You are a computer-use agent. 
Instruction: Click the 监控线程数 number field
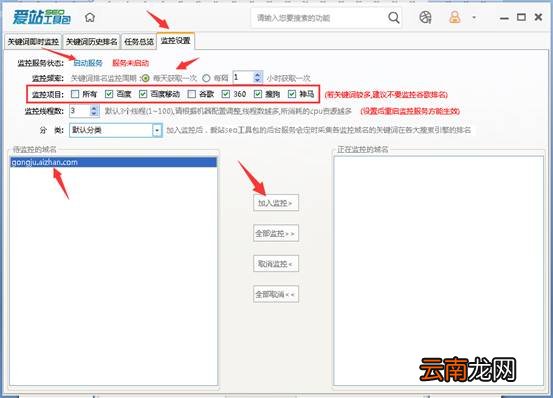coord(80,111)
